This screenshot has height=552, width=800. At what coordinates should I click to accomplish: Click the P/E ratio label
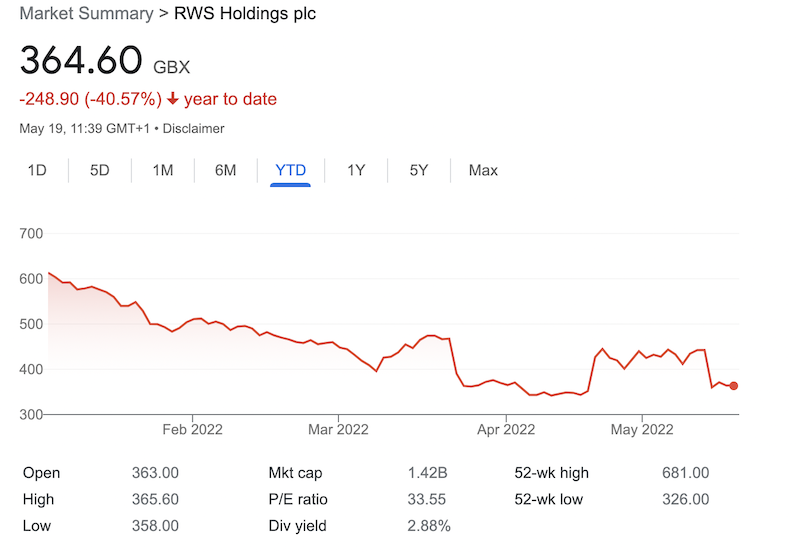pos(298,499)
